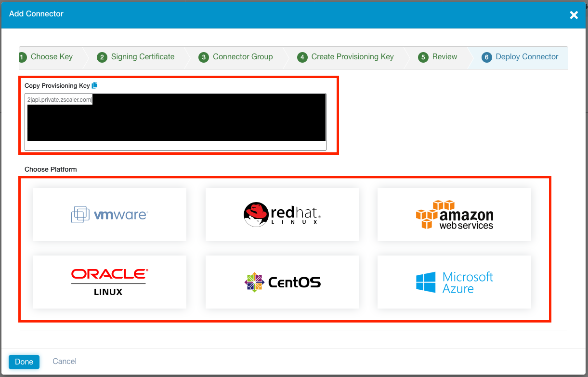The height and width of the screenshot is (377, 588).
Task: Click the Cancel link
Action: [65, 362]
